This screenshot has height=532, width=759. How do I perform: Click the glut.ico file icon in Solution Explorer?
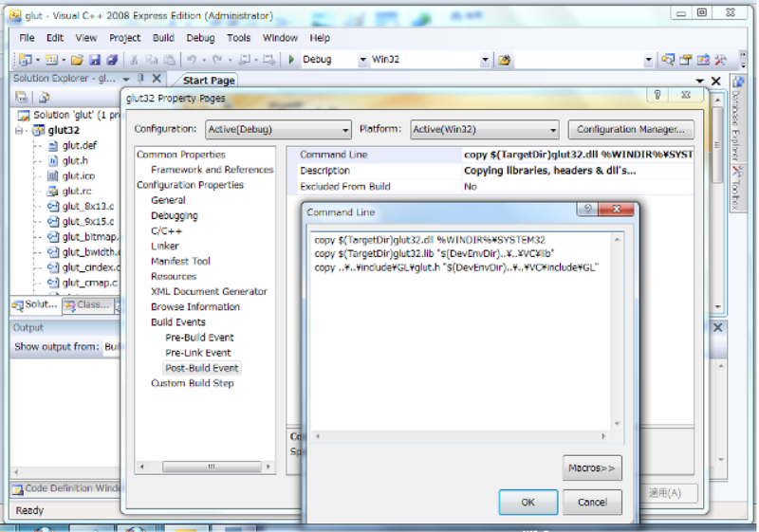[53, 176]
